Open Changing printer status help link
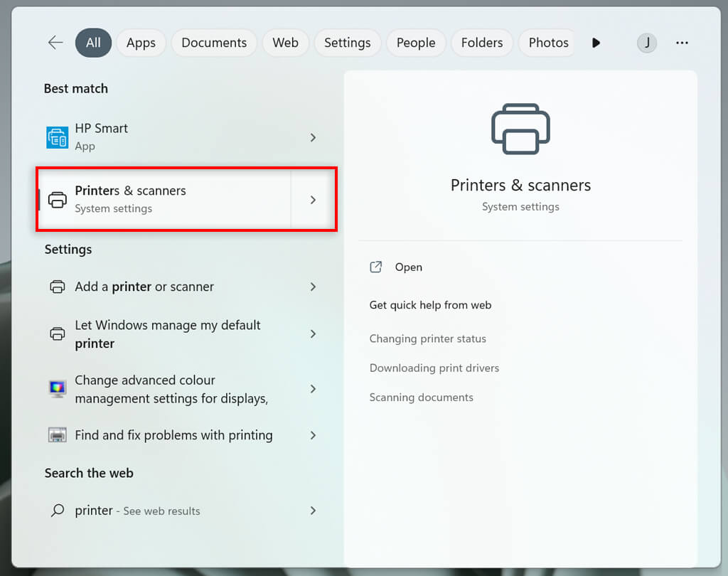 (427, 338)
